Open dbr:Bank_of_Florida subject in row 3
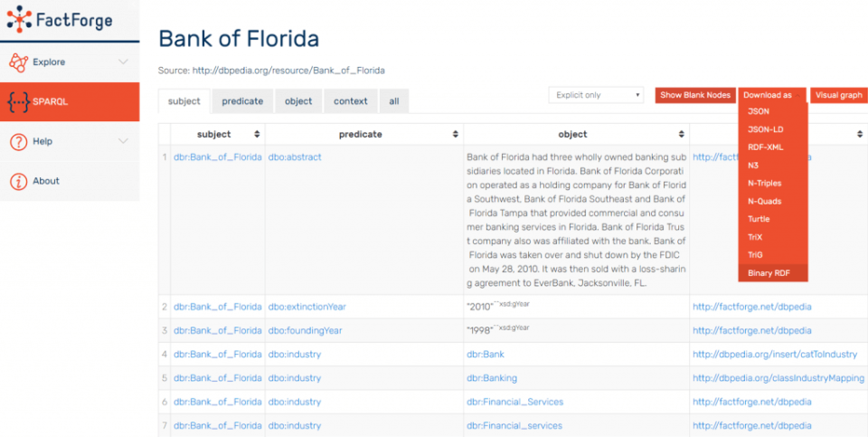 (218, 330)
